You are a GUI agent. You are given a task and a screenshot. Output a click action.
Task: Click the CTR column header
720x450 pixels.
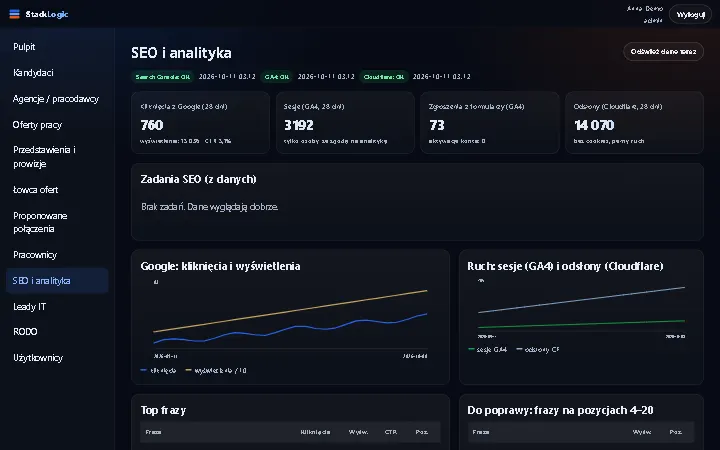tap(391, 432)
